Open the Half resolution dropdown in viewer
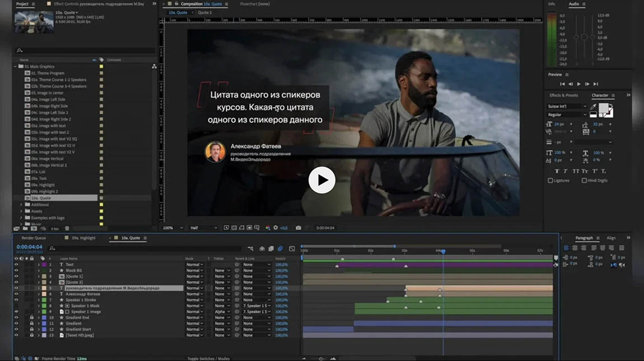This screenshot has width=644, height=361. (203, 228)
